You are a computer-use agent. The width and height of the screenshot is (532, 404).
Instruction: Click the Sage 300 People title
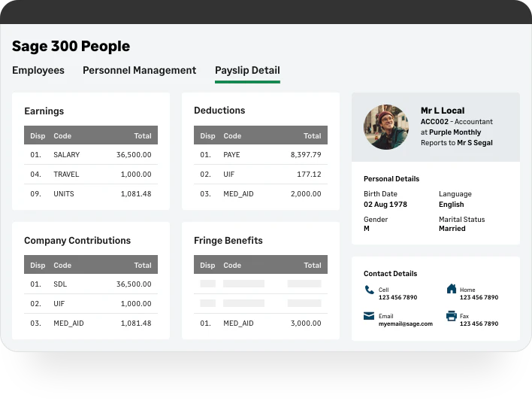pos(71,46)
